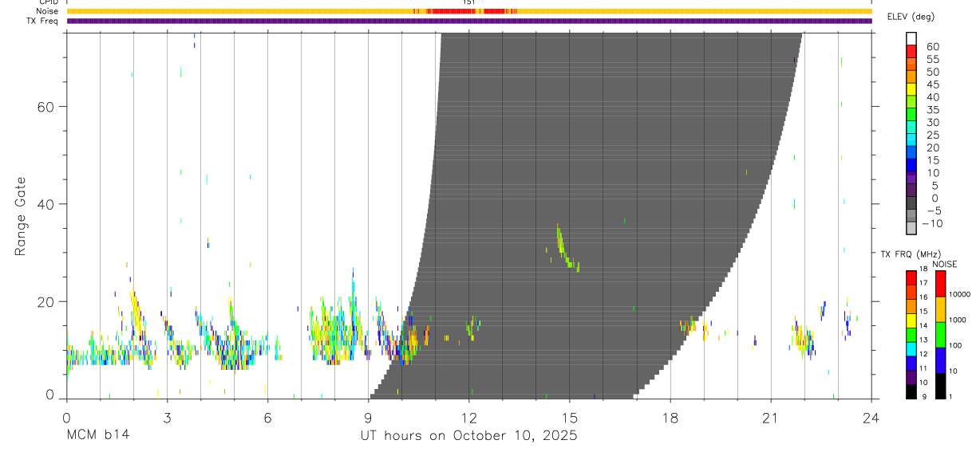Click the "9" hour tick on the time axis
The height and width of the screenshot is (452, 980).
368,418
